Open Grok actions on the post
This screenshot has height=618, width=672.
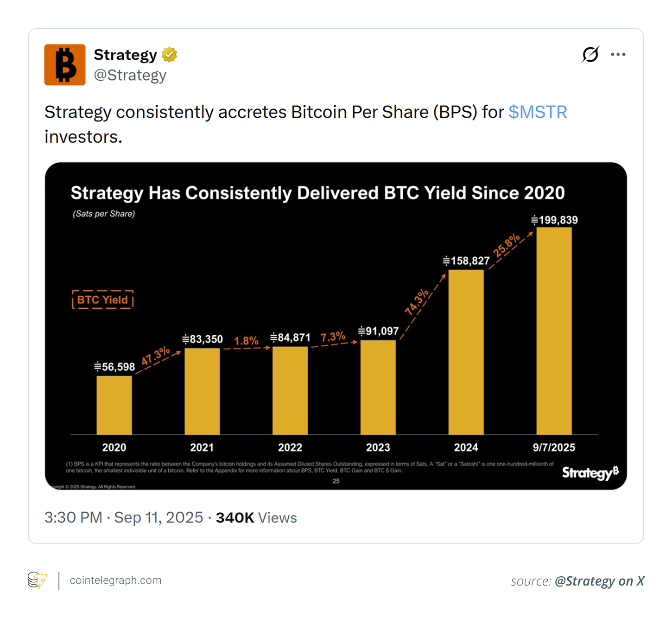(x=590, y=54)
